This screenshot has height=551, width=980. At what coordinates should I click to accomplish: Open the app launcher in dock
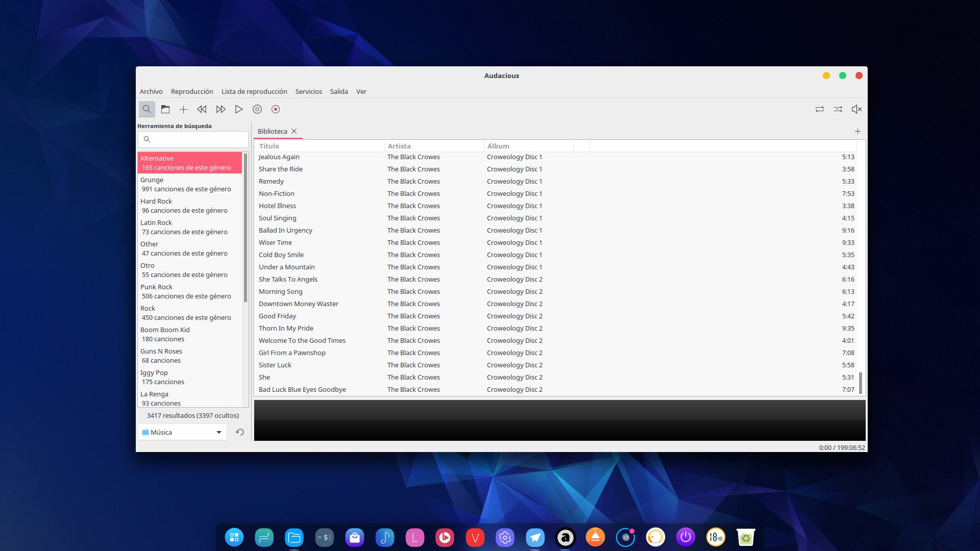click(x=234, y=537)
